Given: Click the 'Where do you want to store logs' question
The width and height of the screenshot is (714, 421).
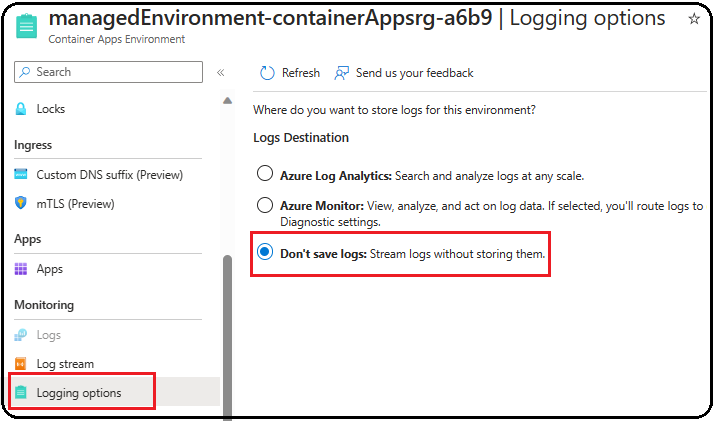Looking at the screenshot, I should coord(394,110).
